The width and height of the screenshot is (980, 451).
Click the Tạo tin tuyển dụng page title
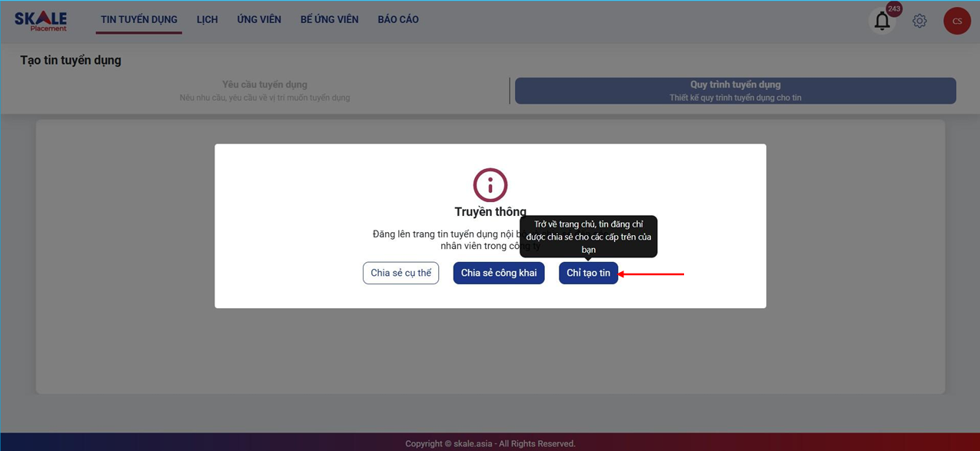(x=71, y=60)
